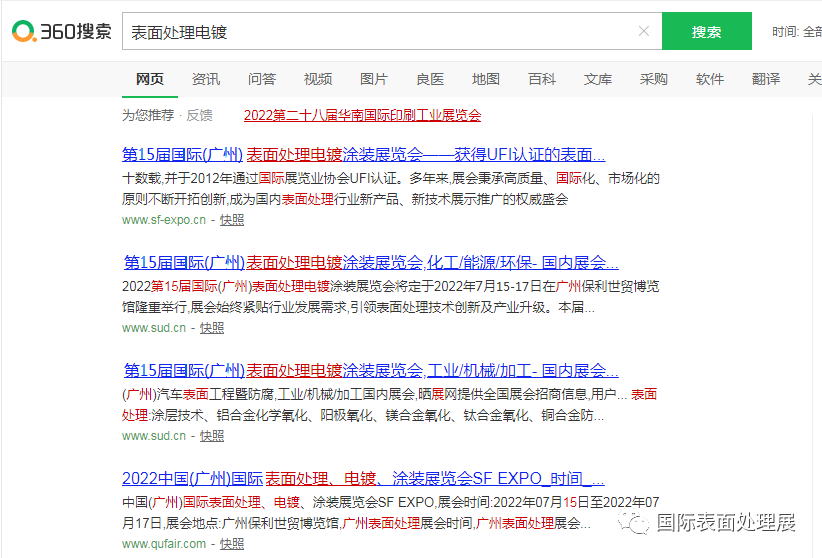Image resolution: width=822 pixels, height=558 pixels.
Task: Click the www.sud.cn URL under 工业/机械/加工 result
Action: coord(154,436)
